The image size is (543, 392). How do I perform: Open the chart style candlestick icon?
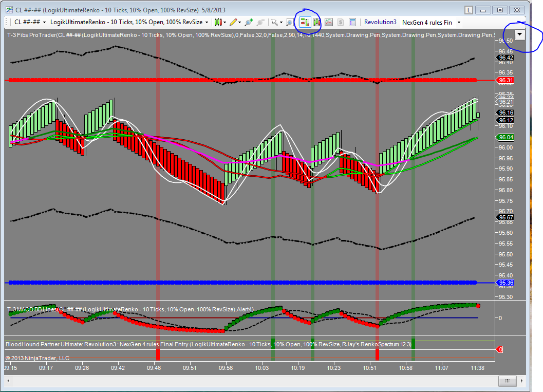tap(218, 23)
